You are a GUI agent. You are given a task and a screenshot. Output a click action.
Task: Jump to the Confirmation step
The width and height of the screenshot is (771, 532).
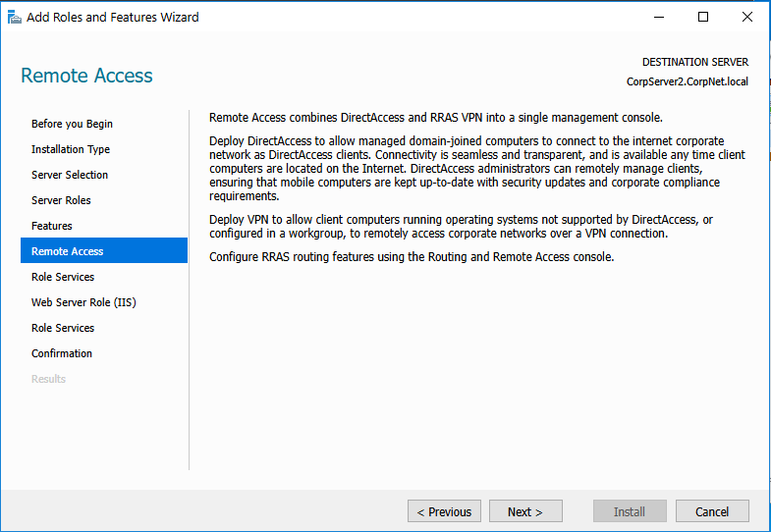(x=62, y=353)
